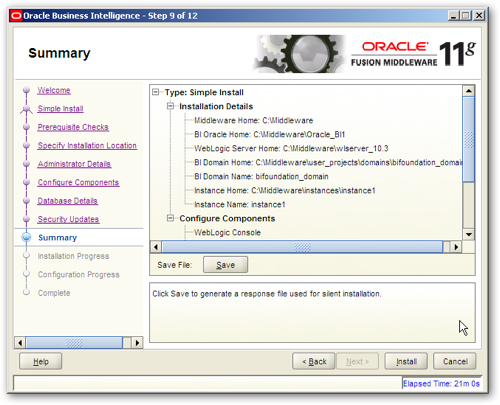Screen dimensions: 500x405
Task: Click the Installation Progress step text
Action: (73, 256)
